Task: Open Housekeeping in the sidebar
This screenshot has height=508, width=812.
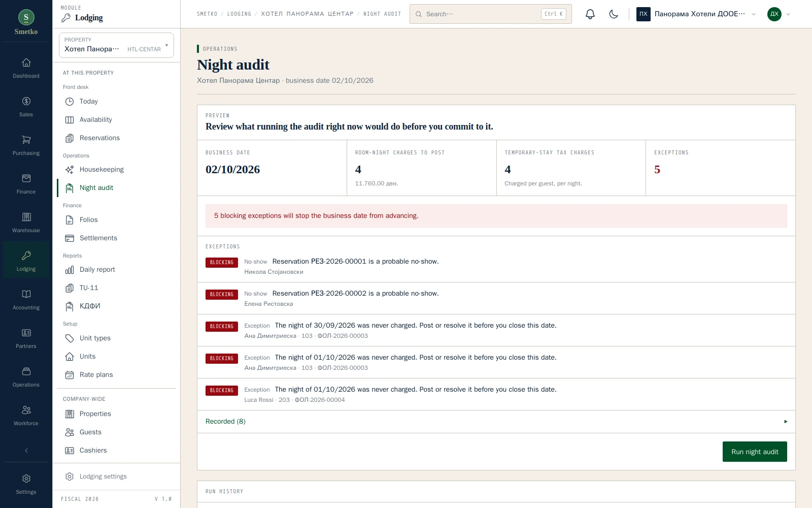Action: click(x=116, y=170)
